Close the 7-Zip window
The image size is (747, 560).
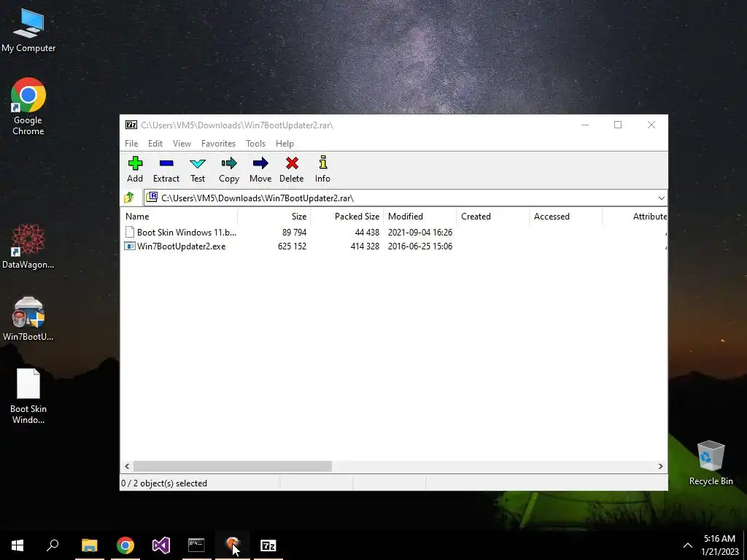(651, 125)
